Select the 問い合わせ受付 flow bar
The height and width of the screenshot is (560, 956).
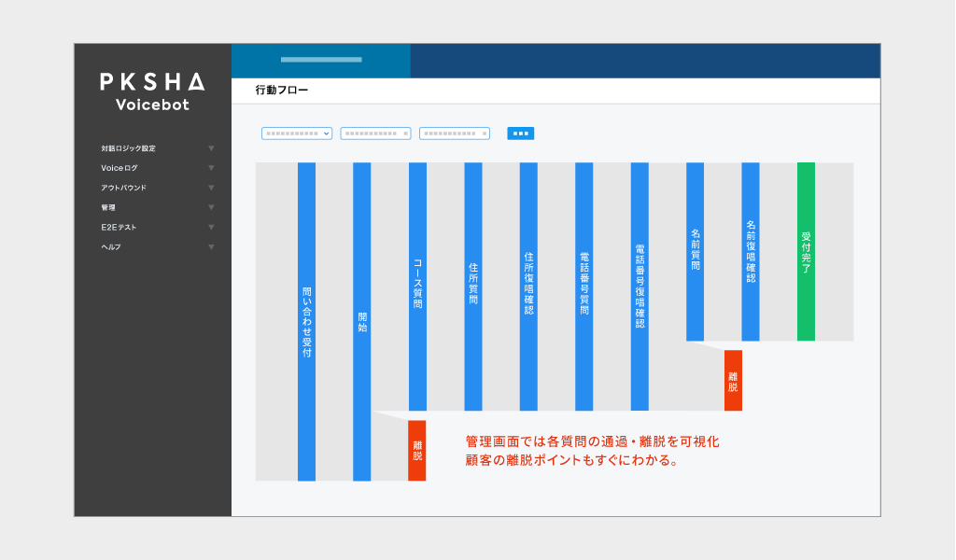coord(306,321)
